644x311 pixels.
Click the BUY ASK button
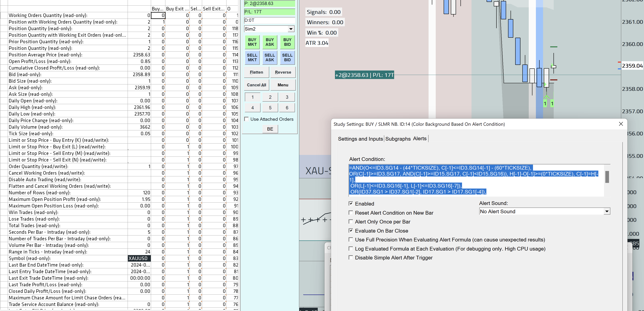tap(270, 42)
